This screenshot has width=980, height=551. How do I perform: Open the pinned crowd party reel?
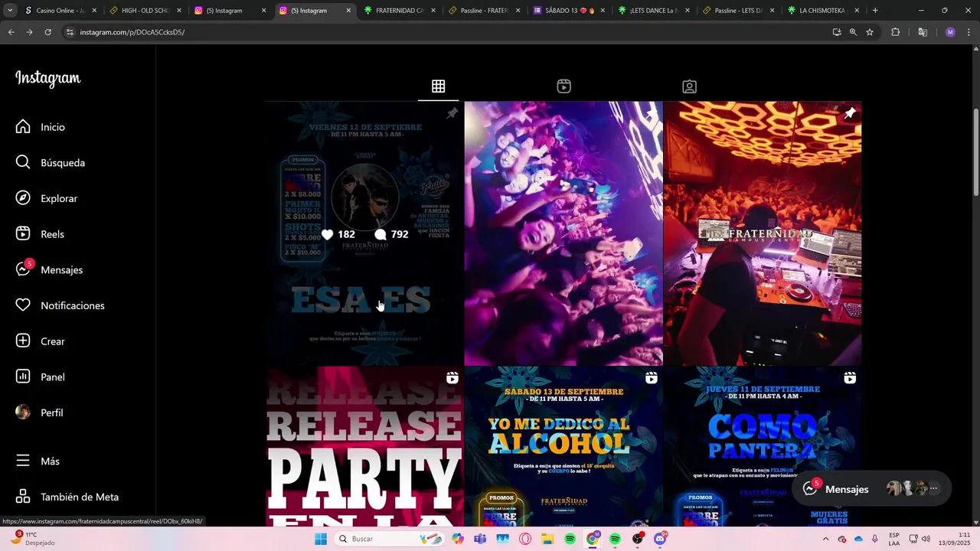563,233
